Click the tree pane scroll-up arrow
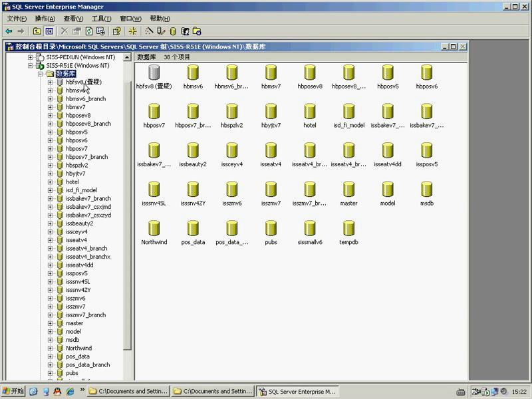Image resolution: width=532 pixels, height=399 pixels. point(127,57)
